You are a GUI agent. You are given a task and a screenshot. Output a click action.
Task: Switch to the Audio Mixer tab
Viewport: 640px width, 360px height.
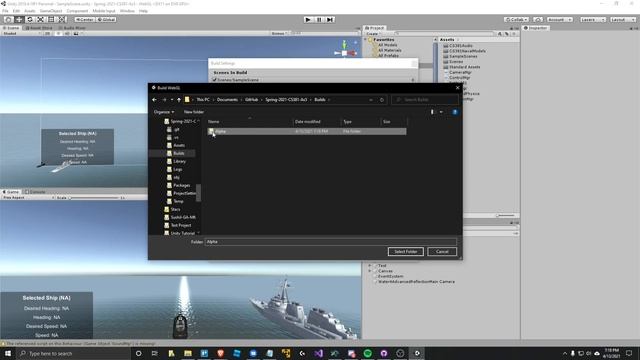pyautogui.click(x=72, y=28)
